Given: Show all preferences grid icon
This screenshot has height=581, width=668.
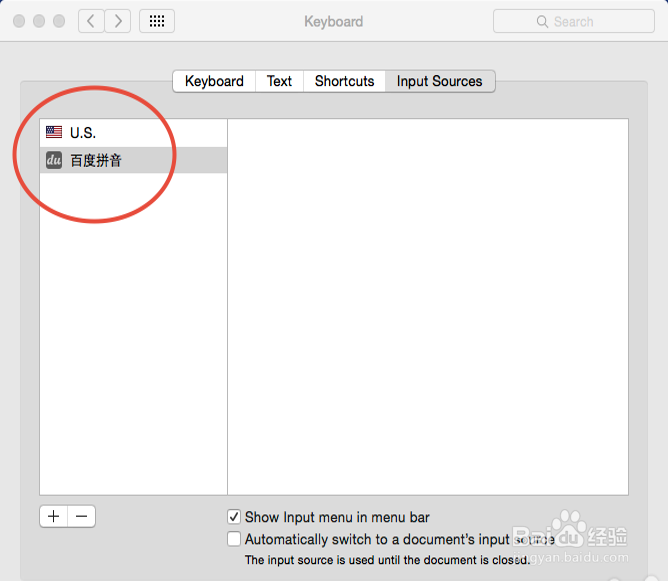Looking at the screenshot, I should coord(157,21).
